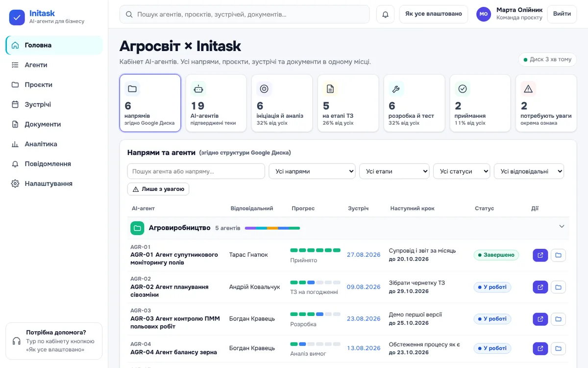Click the AGR-01 progress bar

[315, 250]
